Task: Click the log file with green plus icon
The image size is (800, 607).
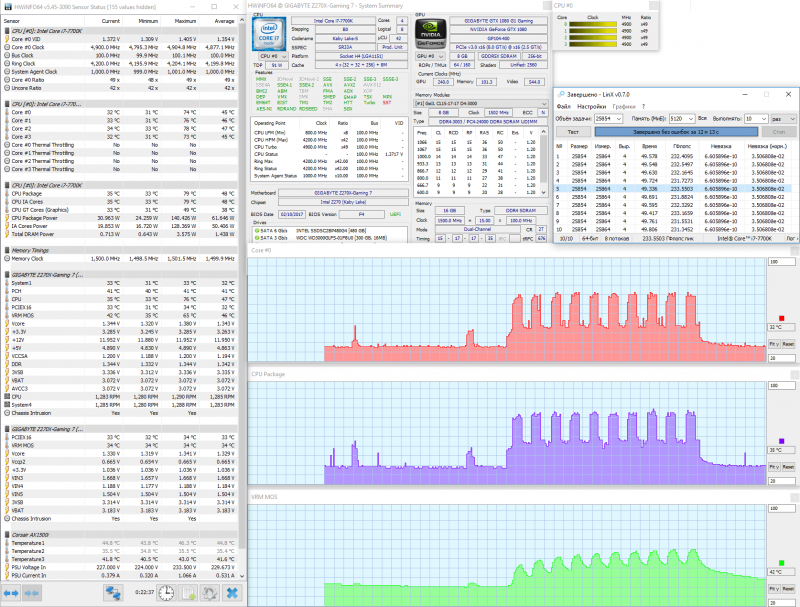Action: 188,593
